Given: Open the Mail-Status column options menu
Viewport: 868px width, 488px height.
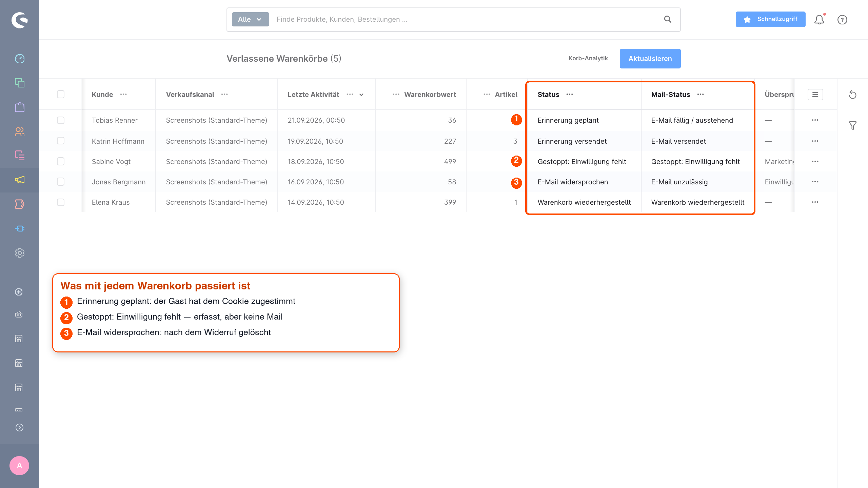Looking at the screenshot, I should tap(701, 94).
